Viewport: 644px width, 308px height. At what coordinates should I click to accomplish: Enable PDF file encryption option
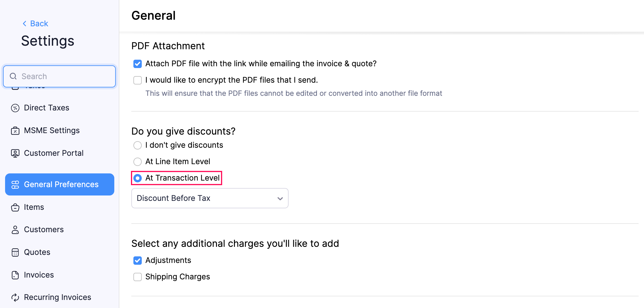point(137,80)
